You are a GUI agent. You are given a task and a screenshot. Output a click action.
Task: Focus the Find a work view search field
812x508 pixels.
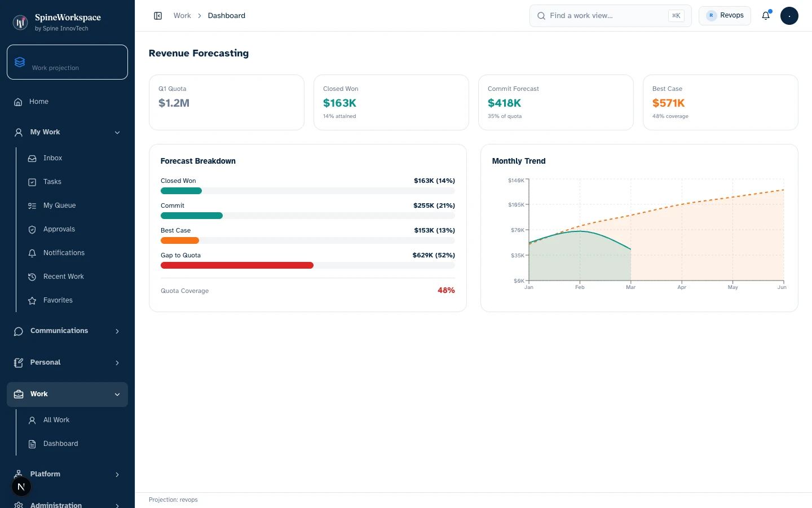point(611,16)
